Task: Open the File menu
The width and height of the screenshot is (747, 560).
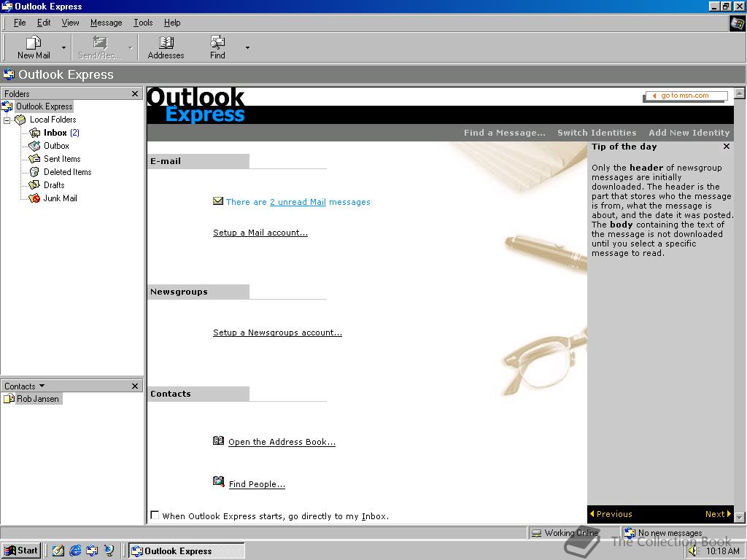Action: pos(20,23)
